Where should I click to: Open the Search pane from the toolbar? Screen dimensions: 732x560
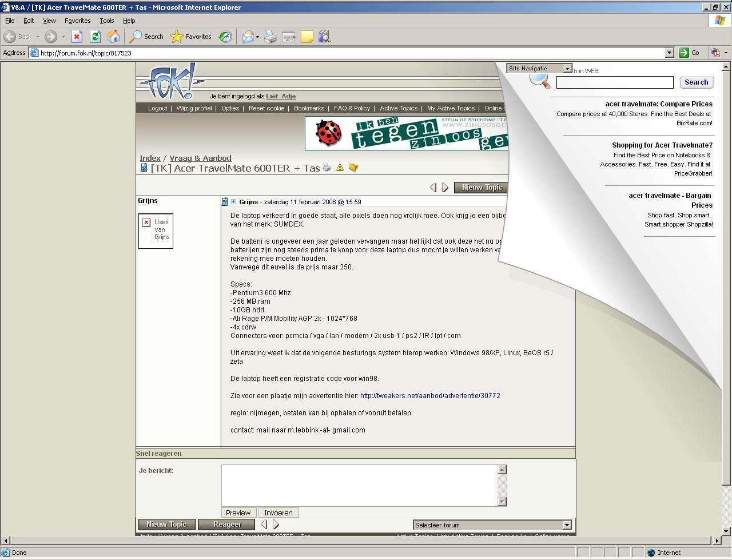pos(146,37)
